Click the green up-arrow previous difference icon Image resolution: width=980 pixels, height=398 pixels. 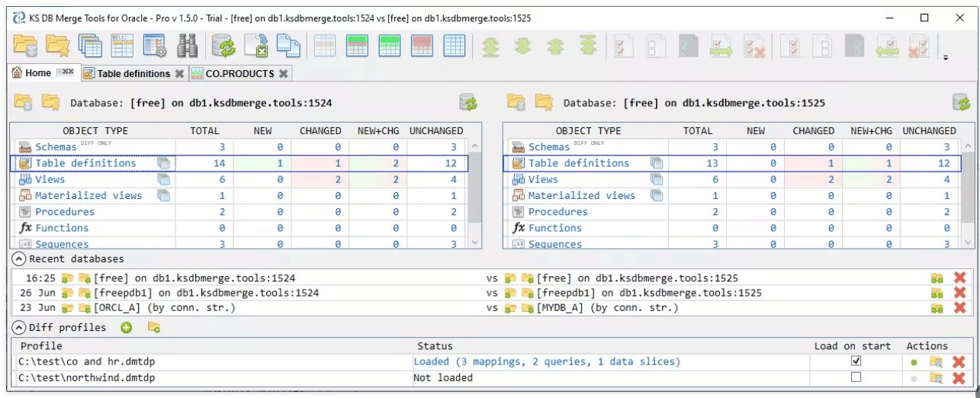pyautogui.click(x=554, y=47)
